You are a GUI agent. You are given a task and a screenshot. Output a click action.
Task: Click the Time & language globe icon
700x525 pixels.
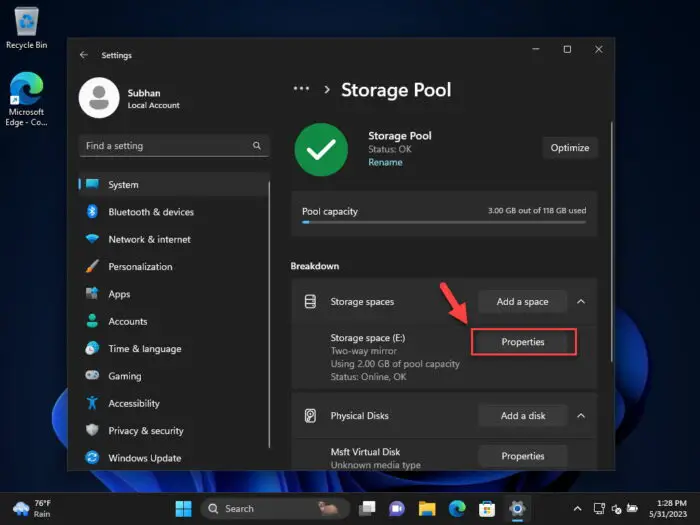click(x=92, y=348)
